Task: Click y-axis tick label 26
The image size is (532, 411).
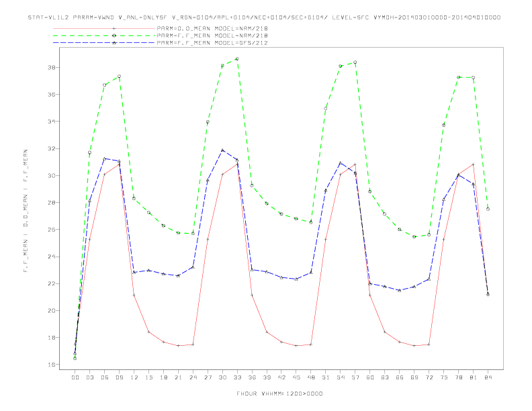Action: (x=52, y=230)
